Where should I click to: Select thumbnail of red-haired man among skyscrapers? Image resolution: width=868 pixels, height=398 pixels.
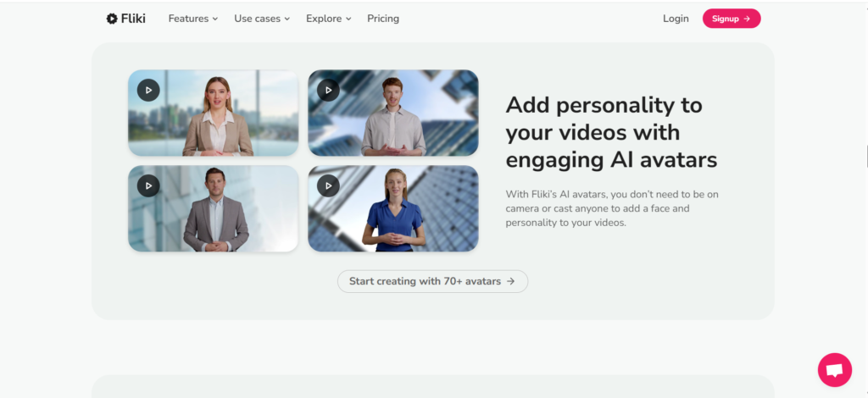pyautogui.click(x=393, y=113)
